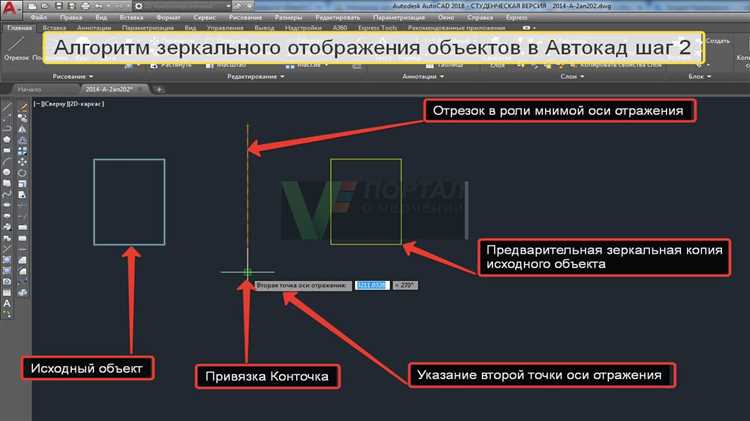
Task: Open the Формат menu
Action: (168, 17)
